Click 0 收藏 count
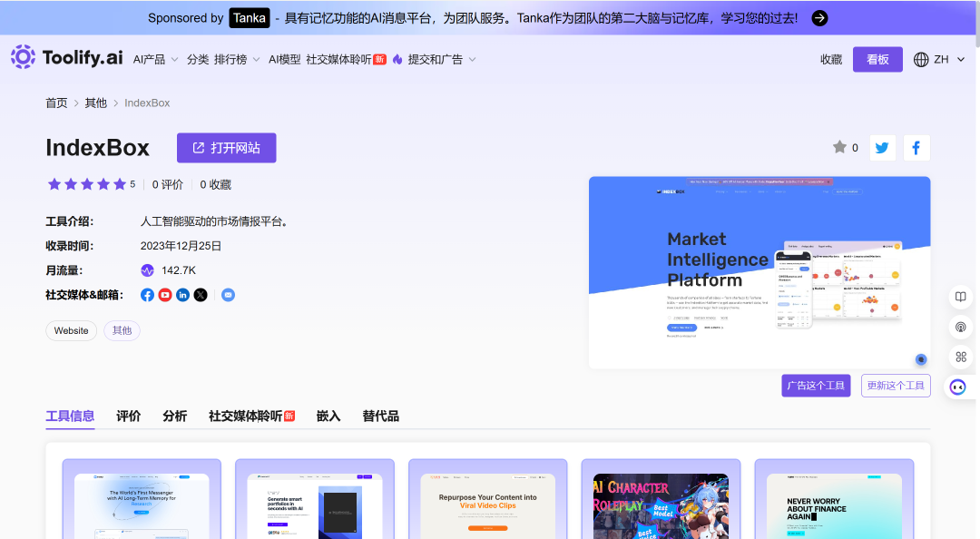980x539 pixels. (216, 184)
